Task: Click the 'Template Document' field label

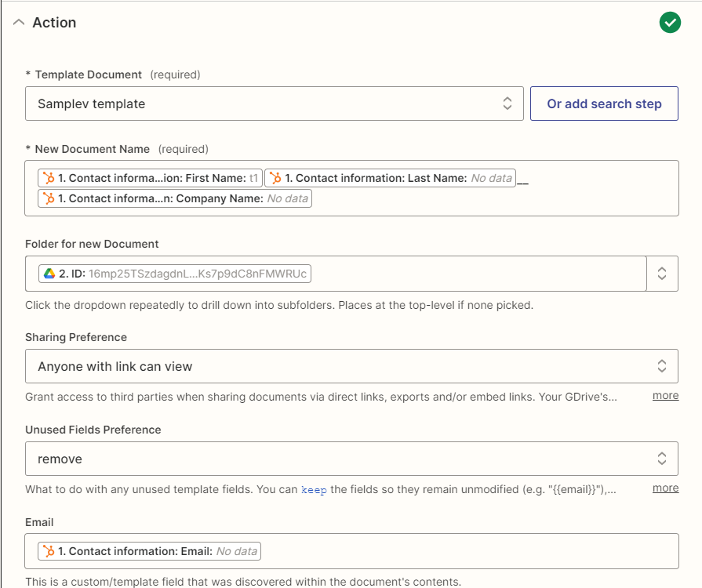Action: click(88, 74)
